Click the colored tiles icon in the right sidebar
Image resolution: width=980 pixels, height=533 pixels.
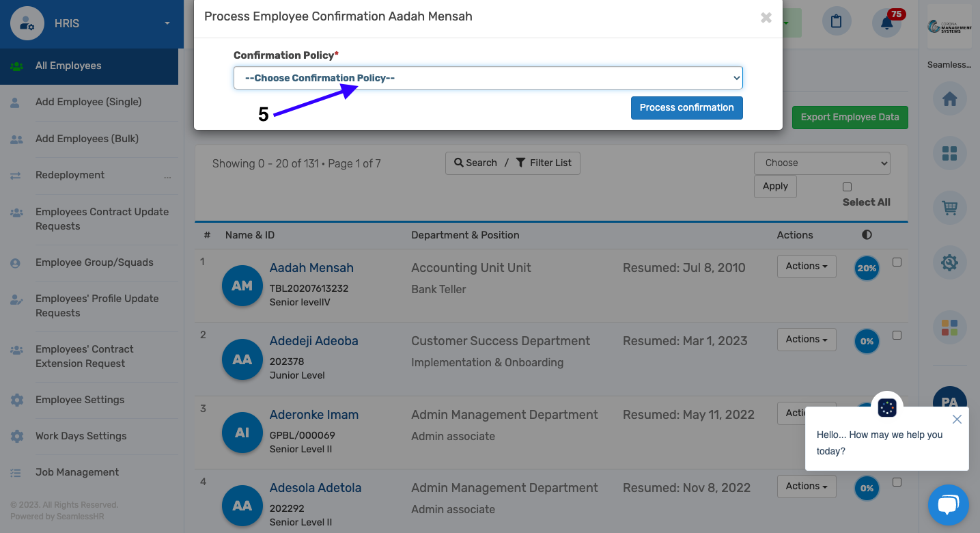point(949,327)
